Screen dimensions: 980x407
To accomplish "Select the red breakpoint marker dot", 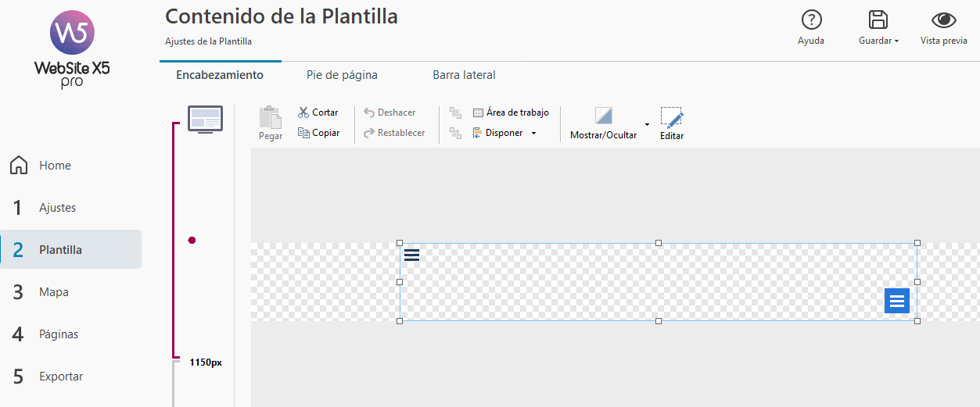I will pyautogui.click(x=192, y=241).
